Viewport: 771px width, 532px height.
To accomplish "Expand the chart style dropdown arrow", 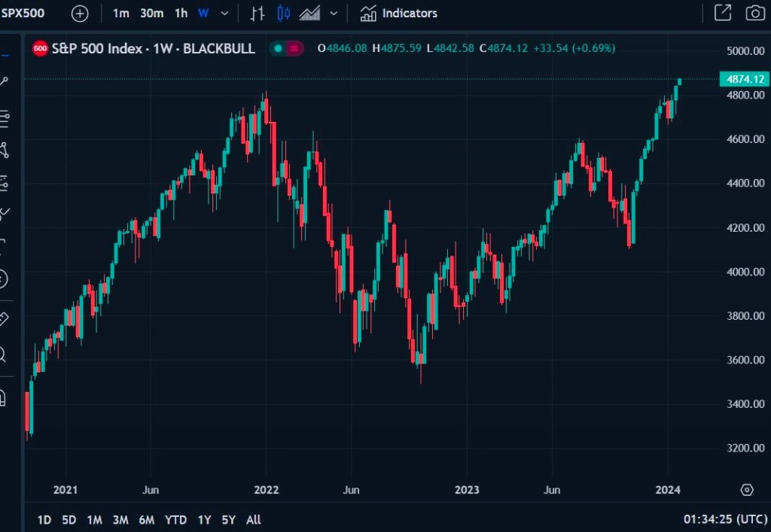I will pos(334,14).
